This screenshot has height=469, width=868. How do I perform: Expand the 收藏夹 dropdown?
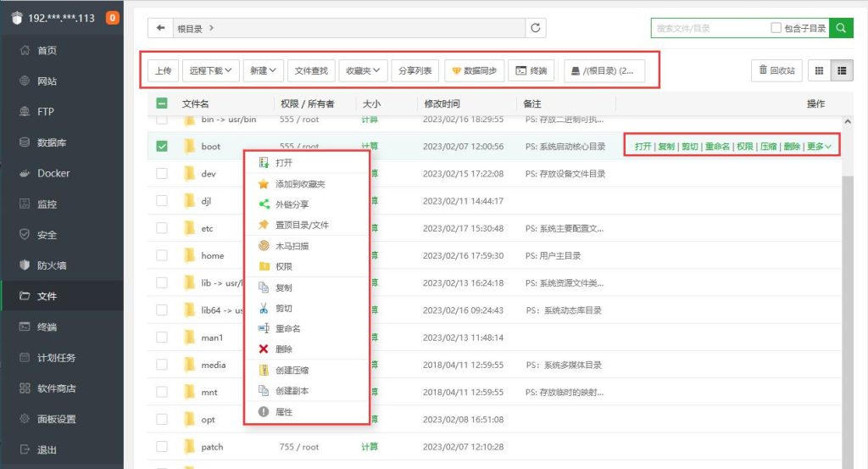[x=363, y=70]
